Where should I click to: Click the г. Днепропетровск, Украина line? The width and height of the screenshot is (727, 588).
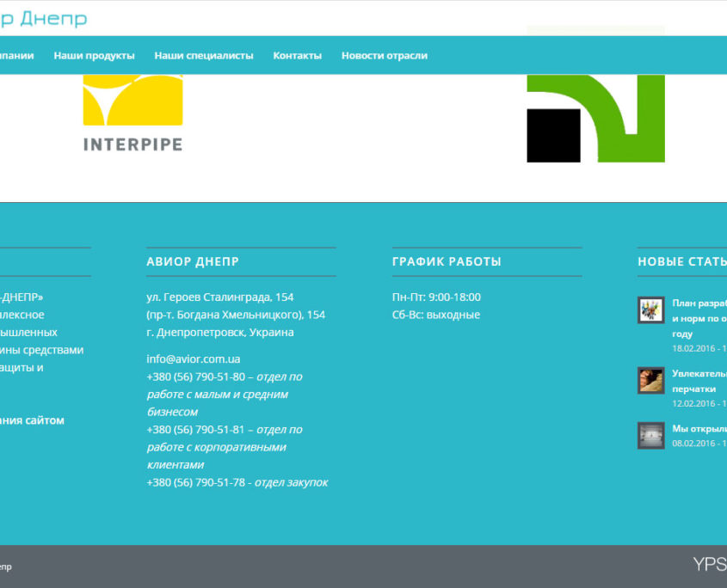[220, 332]
